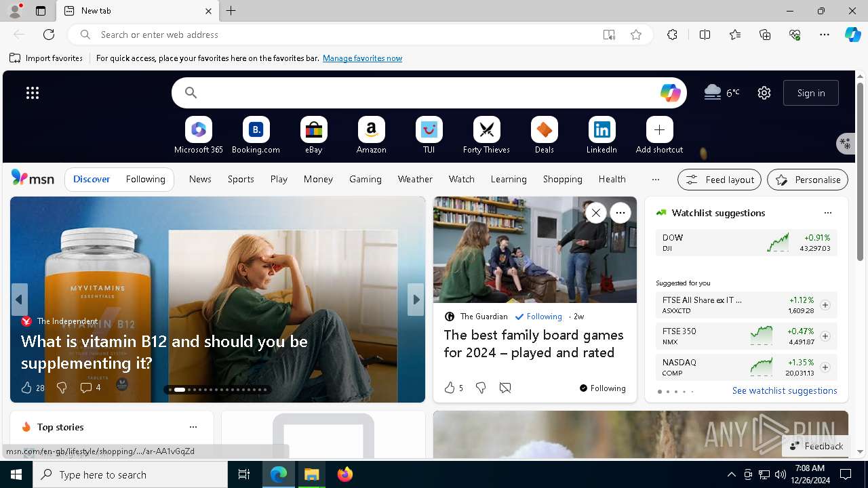Viewport: 868px width, 488px height.
Task: Open News category
Action: (x=200, y=180)
